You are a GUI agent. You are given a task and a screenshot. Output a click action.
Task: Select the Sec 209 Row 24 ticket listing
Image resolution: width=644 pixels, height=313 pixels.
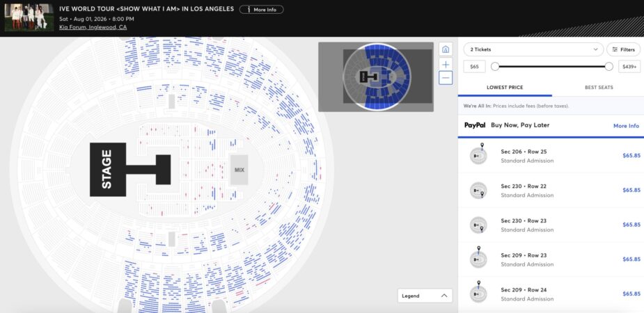[551, 294]
